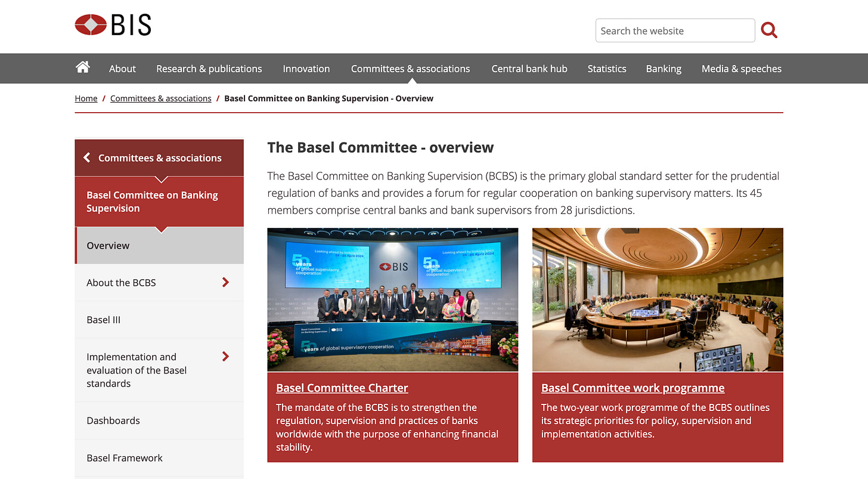The height and width of the screenshot is (479, 868).
Task: Open Basel III sidebar item
Action: [x=159, y=320]
